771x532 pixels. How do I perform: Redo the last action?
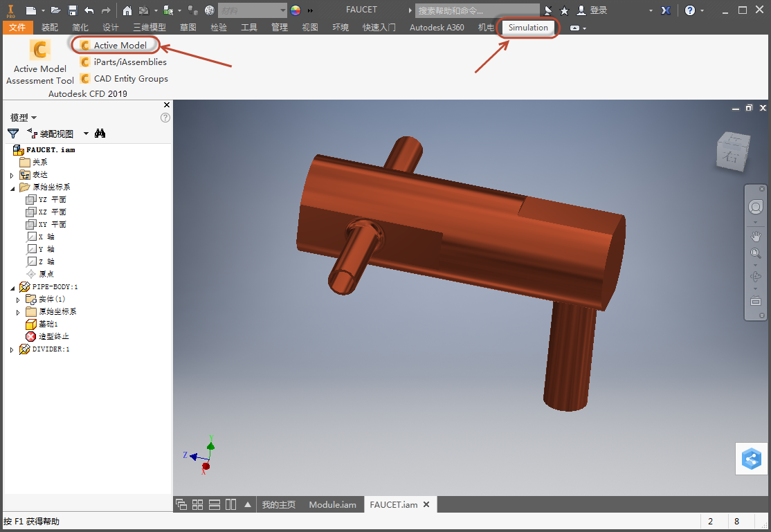coord(106,10)
